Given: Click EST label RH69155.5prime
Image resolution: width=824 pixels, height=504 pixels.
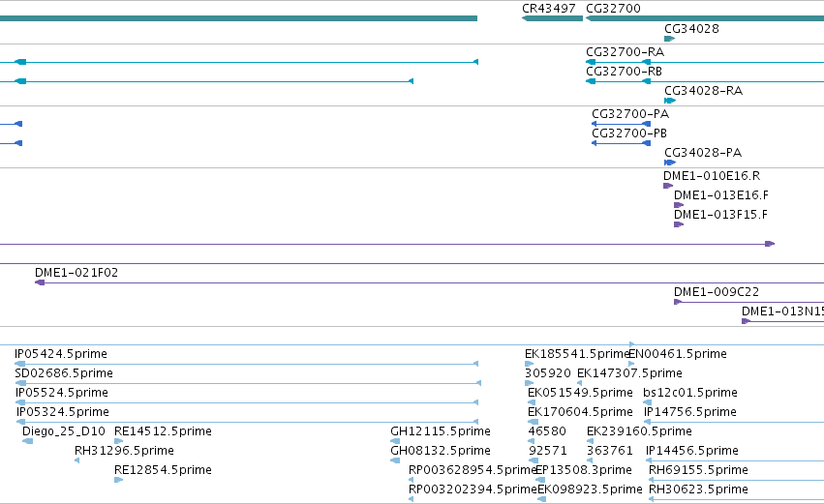Looking at the screenshot, I should pyautogui.click(x=698, y=470).
